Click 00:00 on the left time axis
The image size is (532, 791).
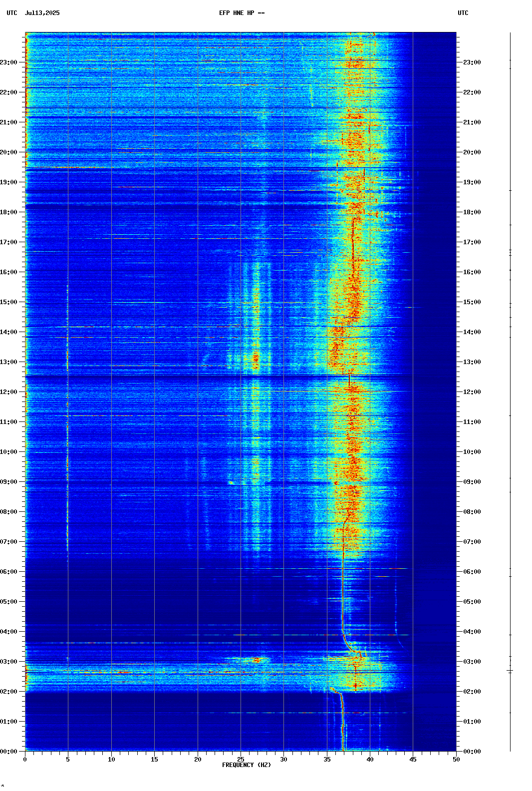coord(9,752)
